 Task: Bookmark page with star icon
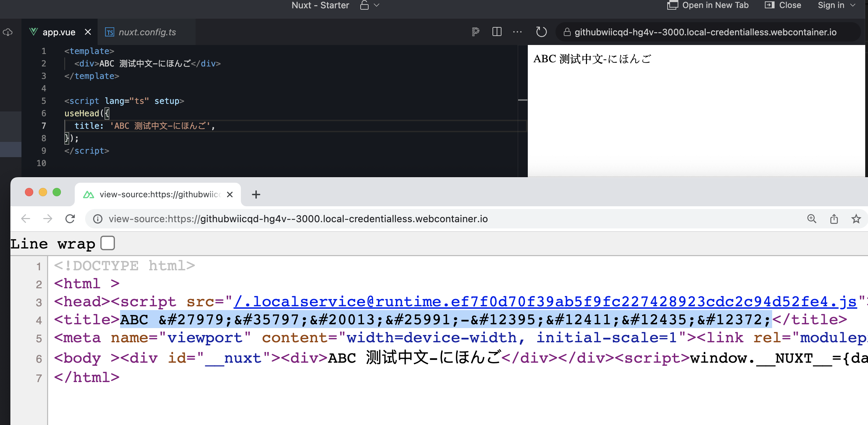pyautogui.click(x=856, y=219)
